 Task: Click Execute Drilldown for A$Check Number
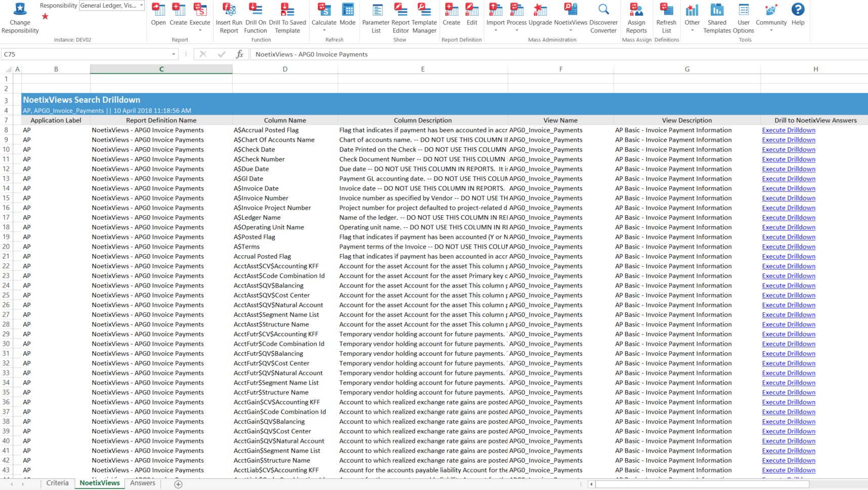click(788, 159)
